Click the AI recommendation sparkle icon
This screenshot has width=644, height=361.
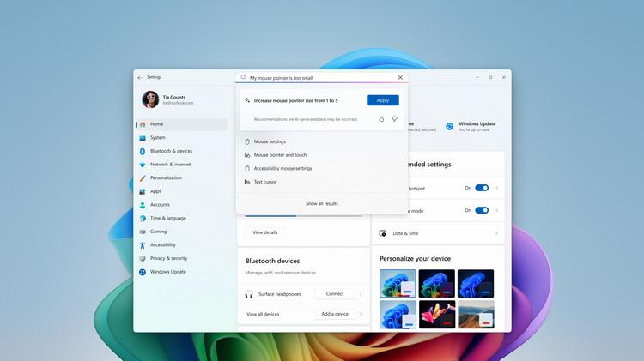click(x=247, y=100)
